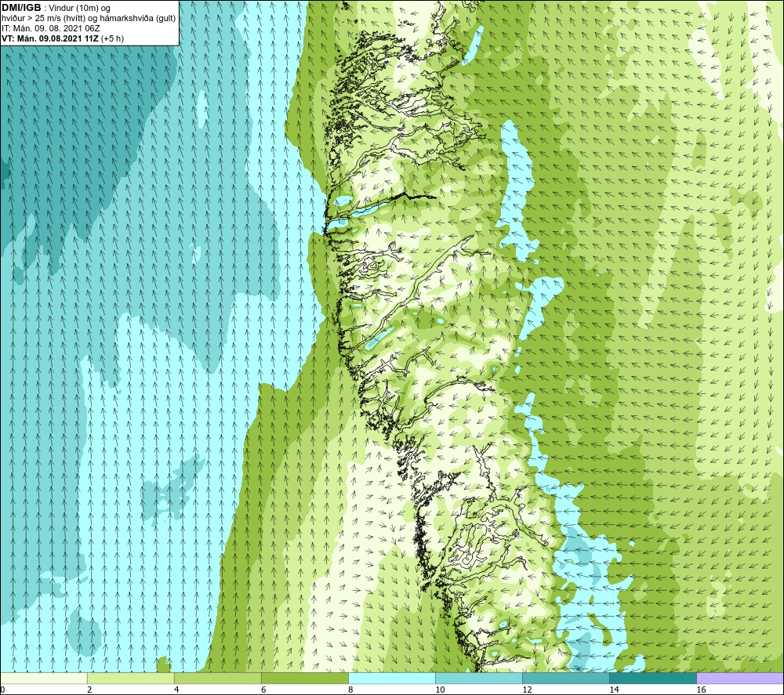Click the green 4–6 m/s legend swatch
The height and width of the screenshot is (695, 784).
tap(217, 678)
